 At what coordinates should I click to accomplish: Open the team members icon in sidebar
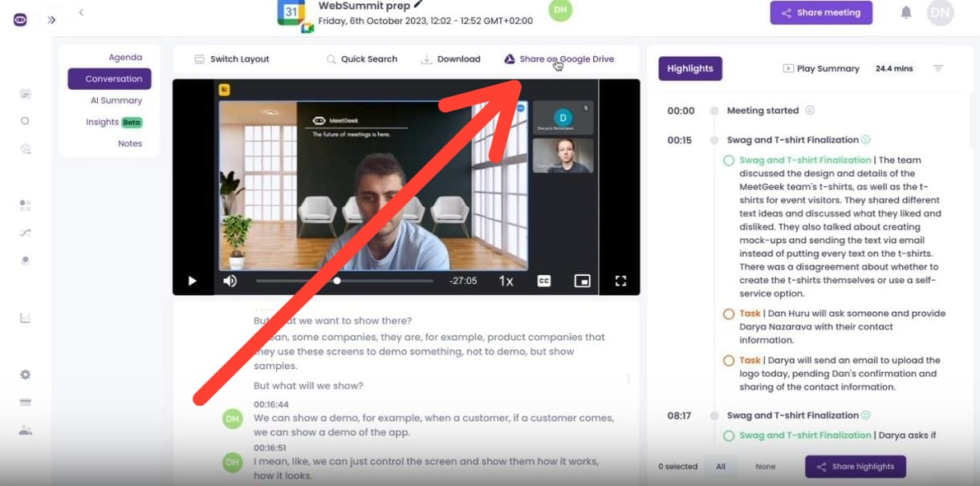click(25, 430)
